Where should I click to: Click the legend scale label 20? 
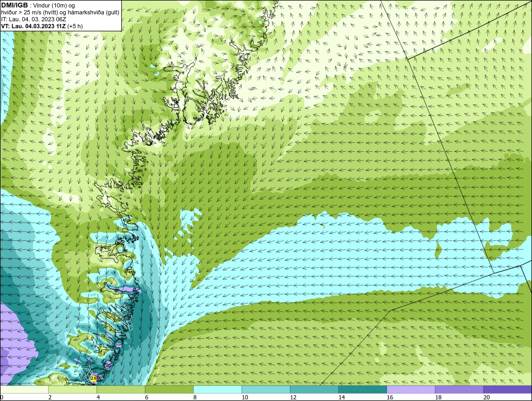[x=487, y=397]
